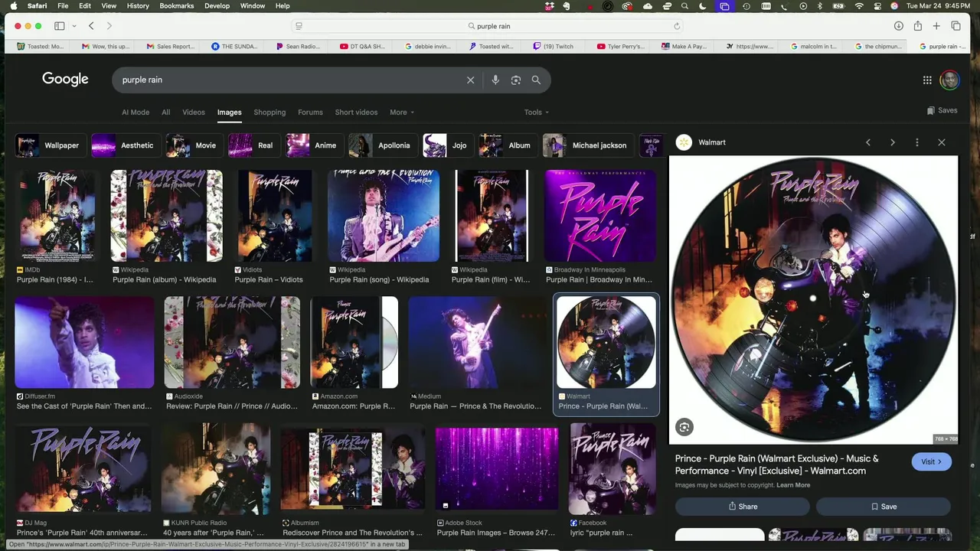Open preview panel three-dot options
Viewport: 980px width, 551px height.
[917, 142]
